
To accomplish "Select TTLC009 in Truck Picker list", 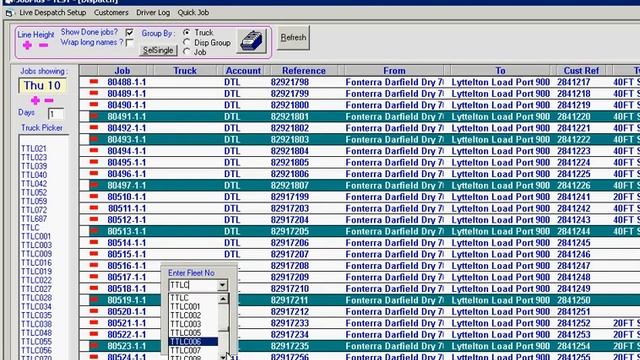I will 36,254.
